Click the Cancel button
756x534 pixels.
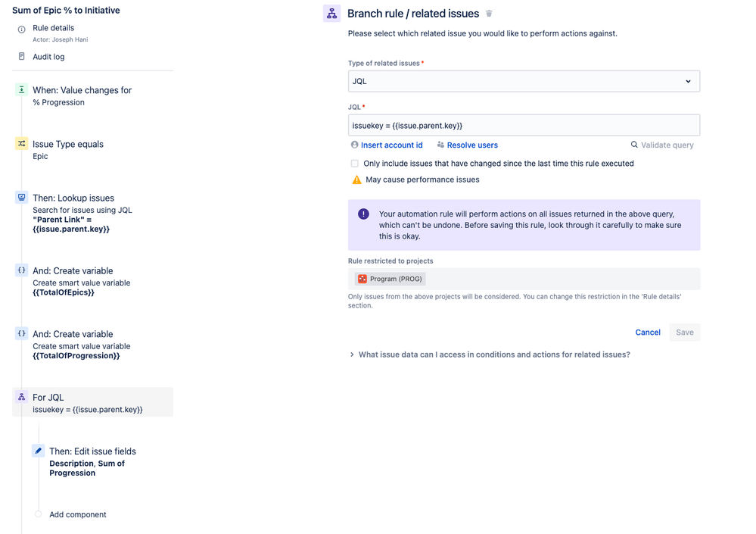(x=648, y=333)
